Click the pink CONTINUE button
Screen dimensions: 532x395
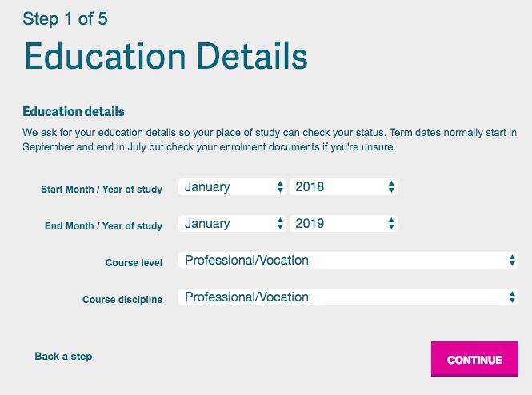[x=474, y=359]
